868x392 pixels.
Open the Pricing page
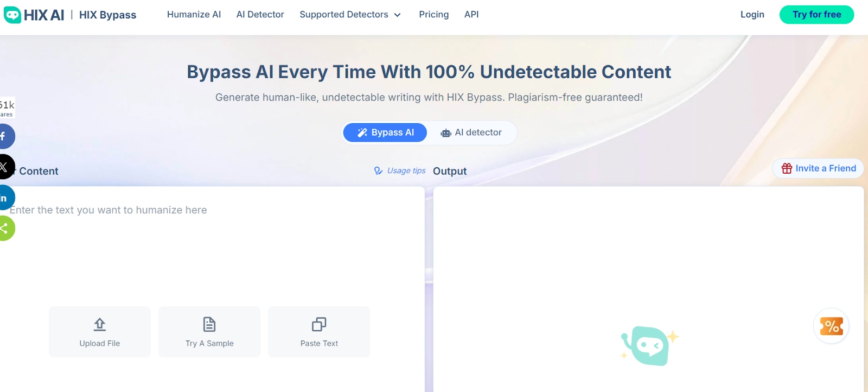tap(433, 15)
